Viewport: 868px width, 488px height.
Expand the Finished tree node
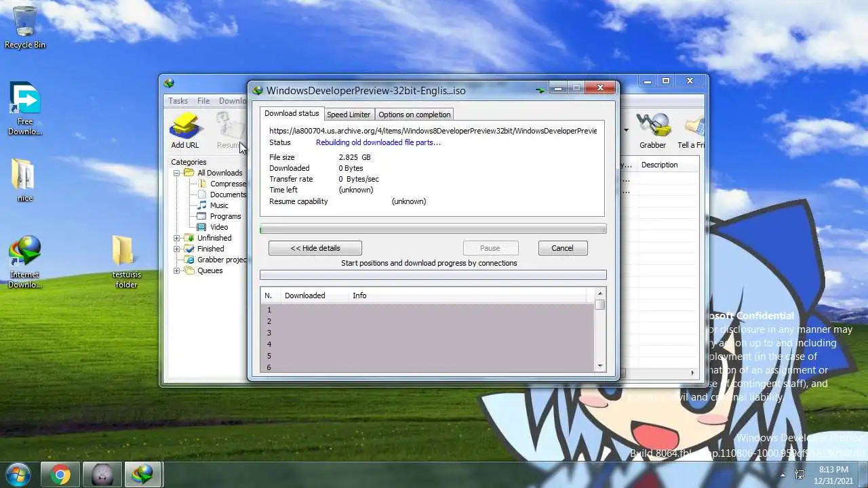point(177,249)
